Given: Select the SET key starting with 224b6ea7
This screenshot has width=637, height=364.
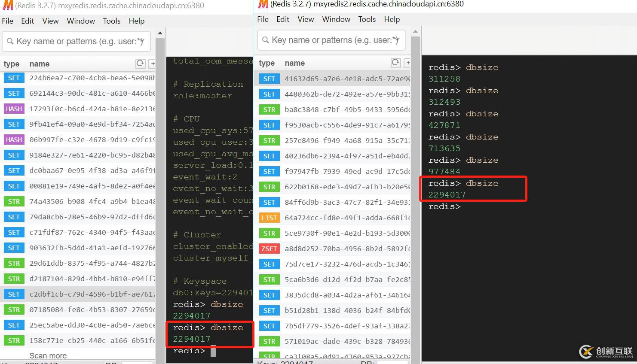Looking at the screenshot, I should pos(78,78).
